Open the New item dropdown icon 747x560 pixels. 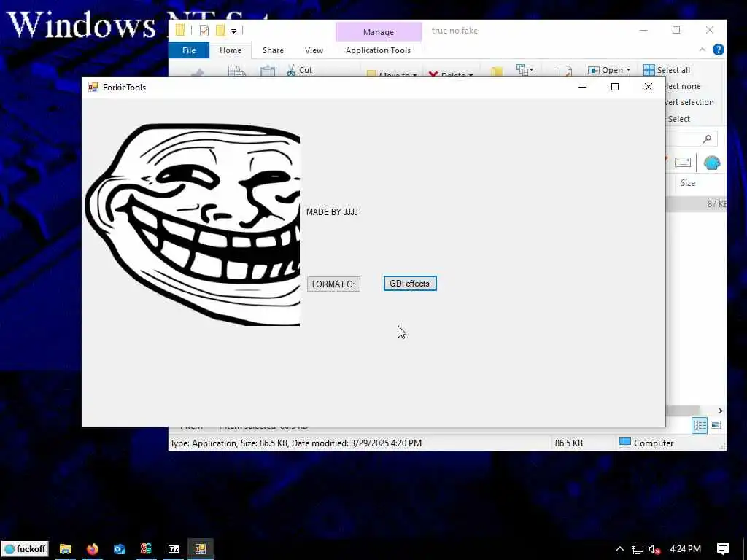[525, 70]
